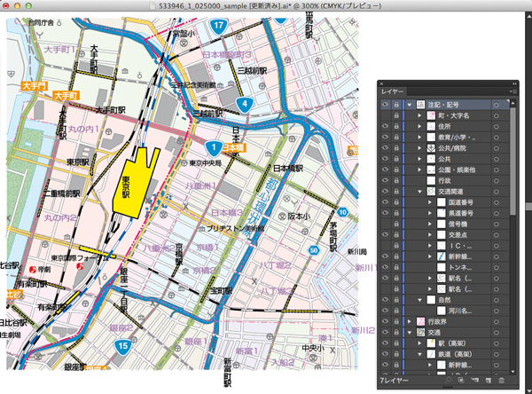This screenshot has width=532, height=394.
Task: Click the Create New Sublayer icon
Action: point(474,380)
